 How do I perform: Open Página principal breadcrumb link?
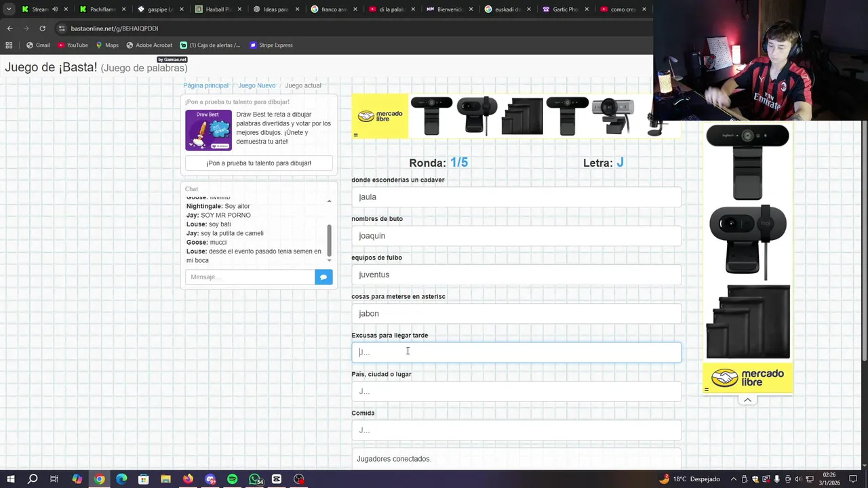coord(205,85)
